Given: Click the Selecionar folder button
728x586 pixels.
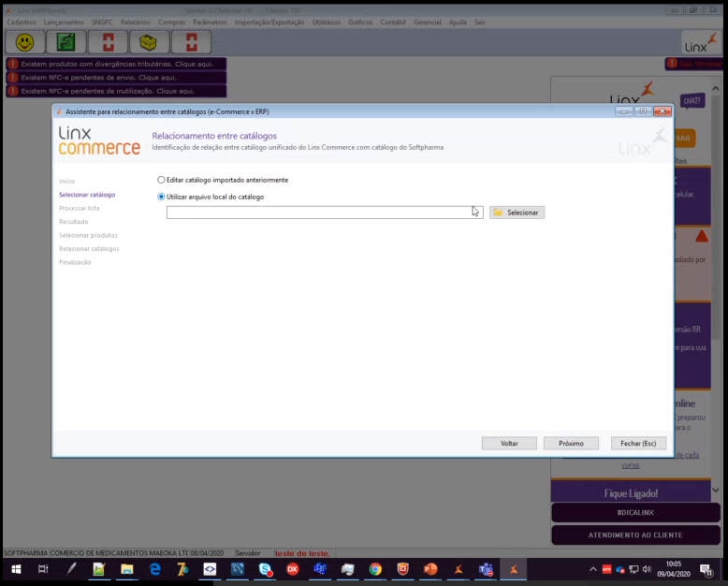Looking at the screenshot, I should coord(517,212).
